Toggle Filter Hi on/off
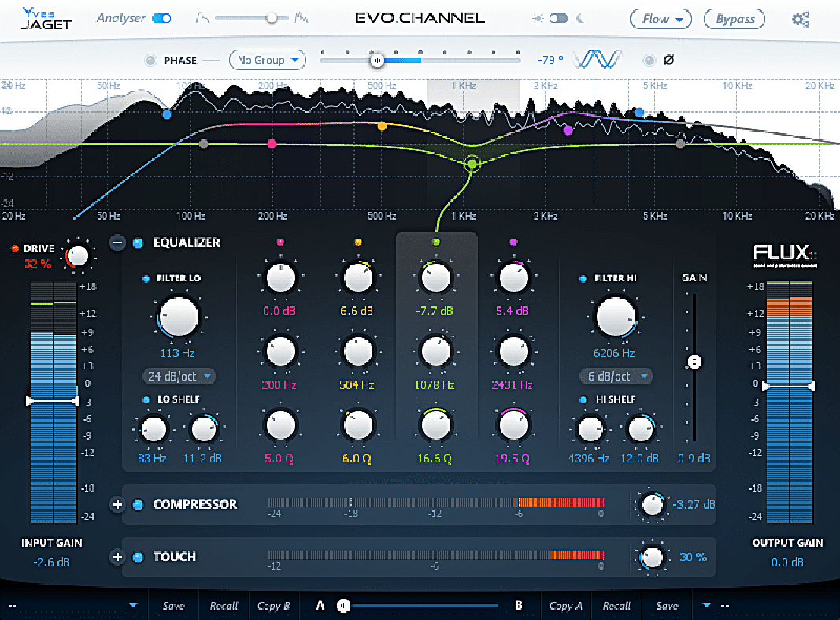 pos(583,279)
